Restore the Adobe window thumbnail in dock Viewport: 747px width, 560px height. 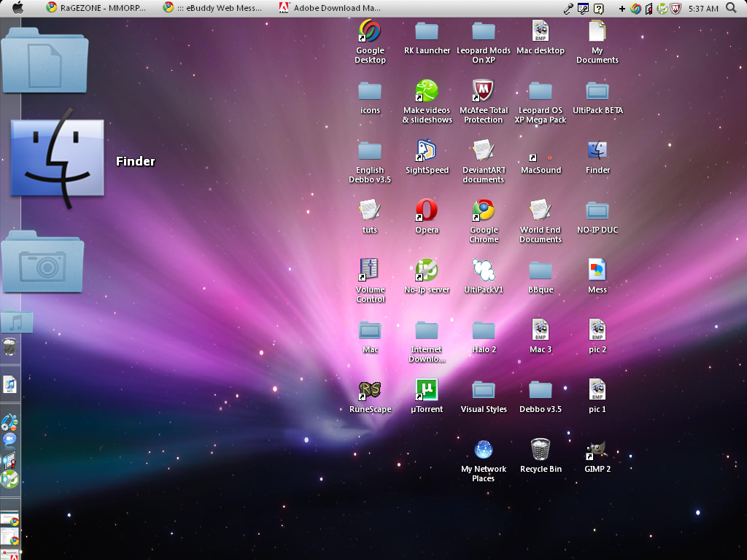point(9,555)
